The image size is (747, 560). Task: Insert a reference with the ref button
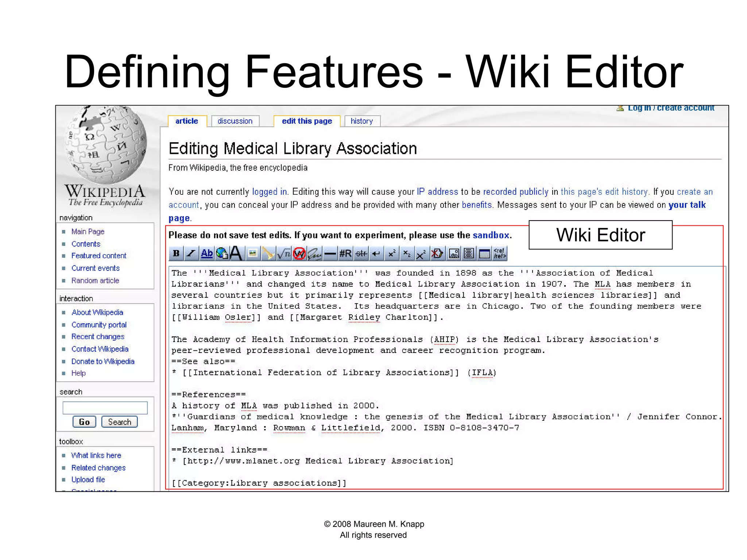(x=500, y=253)
